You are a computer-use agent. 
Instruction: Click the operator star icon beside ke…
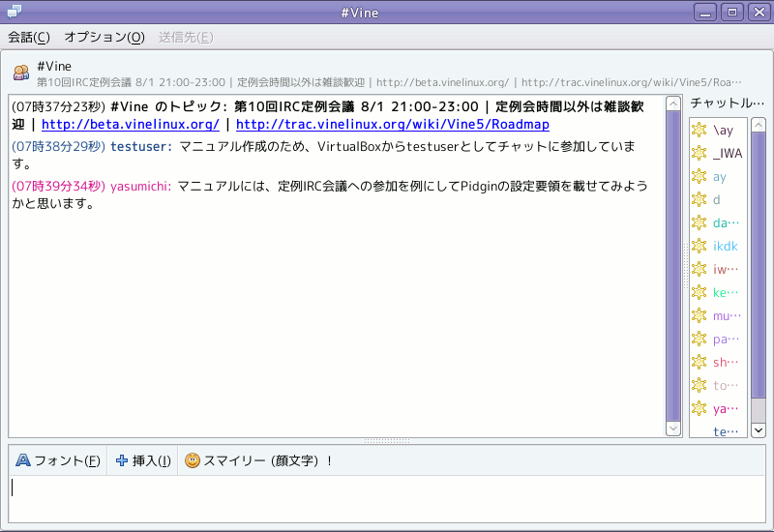point(699,292)
